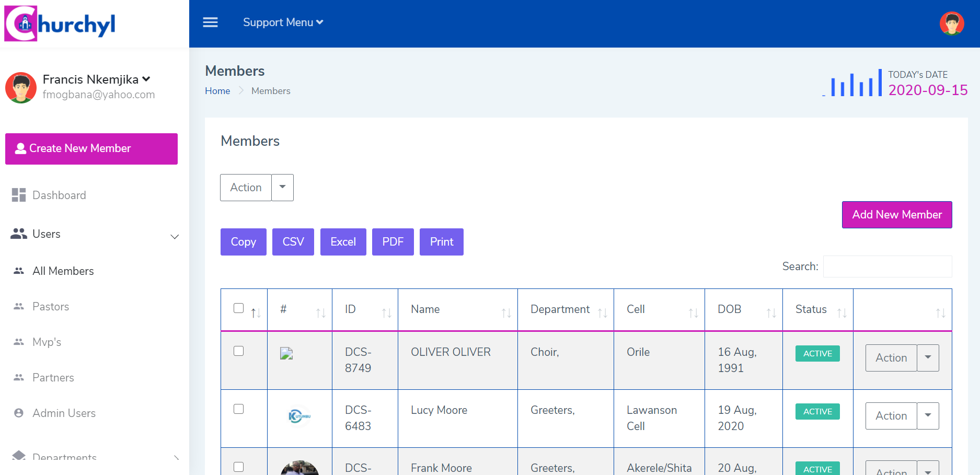Sort table by Status column
This screenshot has height=475, width=980.
(841, 313)
